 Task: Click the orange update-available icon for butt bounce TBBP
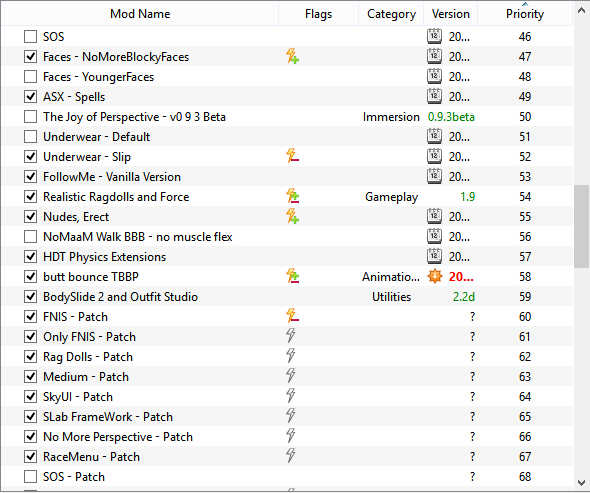(x=435, y=276)
